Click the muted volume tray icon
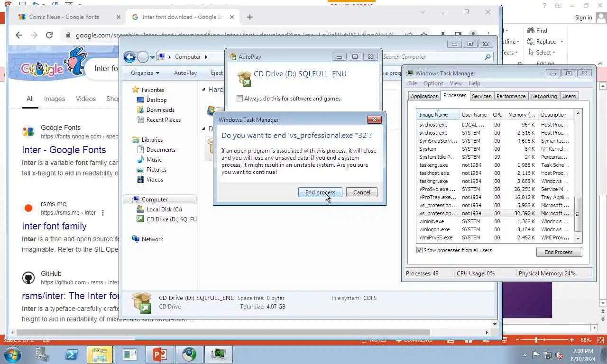607x364 pixels. 559,355
